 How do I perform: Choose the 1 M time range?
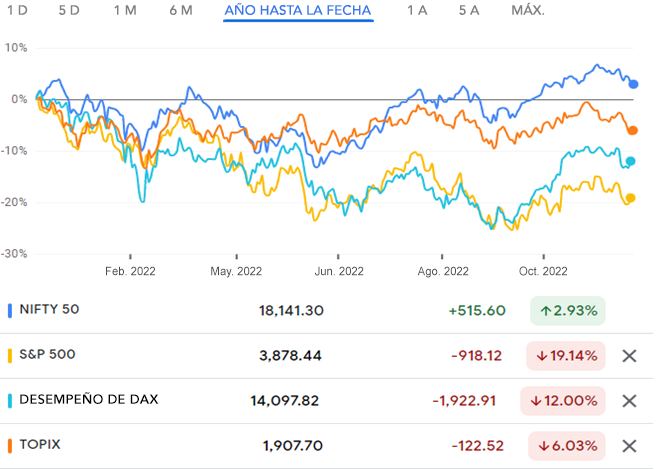pyautogui.click(x=125, y=11)
